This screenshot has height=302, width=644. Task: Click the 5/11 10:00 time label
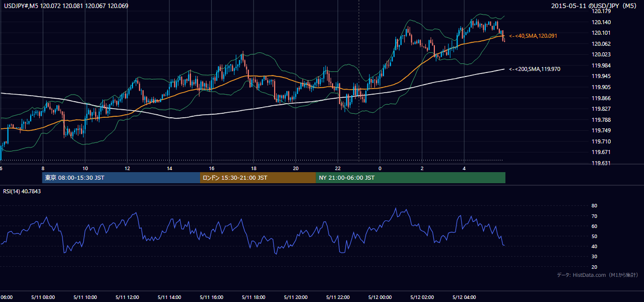[85, 297]
